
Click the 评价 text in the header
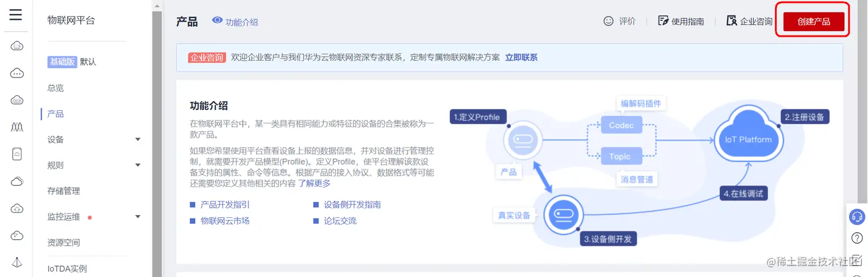627,21
